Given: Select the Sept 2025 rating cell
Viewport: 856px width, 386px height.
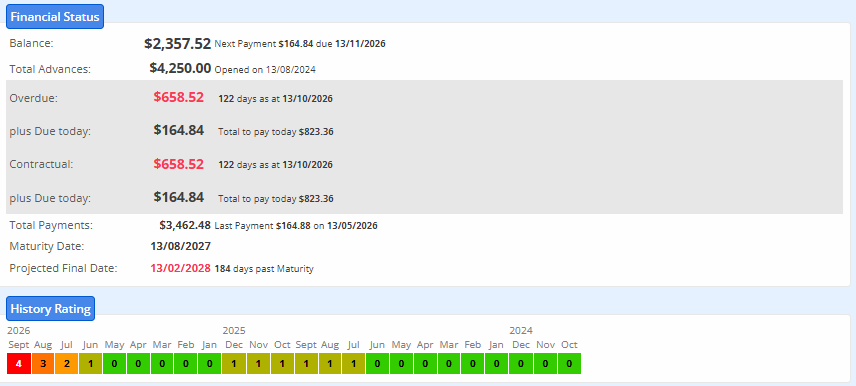Looking at the screenshot, I should pyautogui.click(x=306, y=364).
